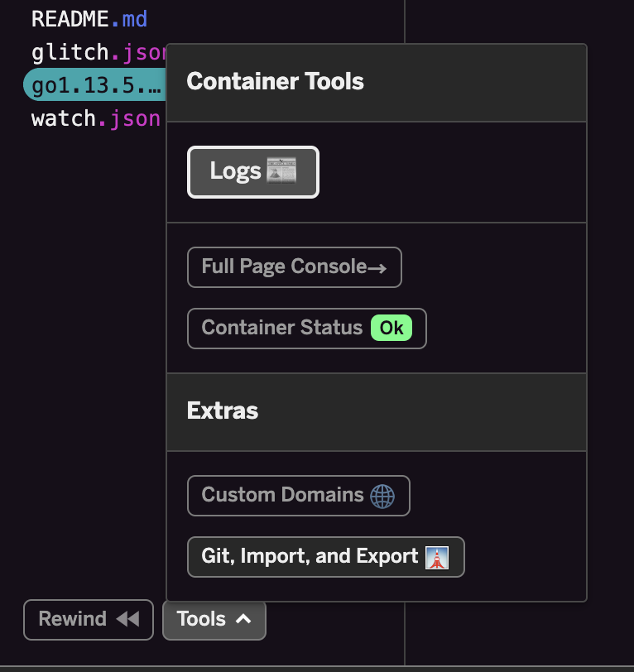Click the green Ok status badge
634x672 pixels.
click(391, 328)
